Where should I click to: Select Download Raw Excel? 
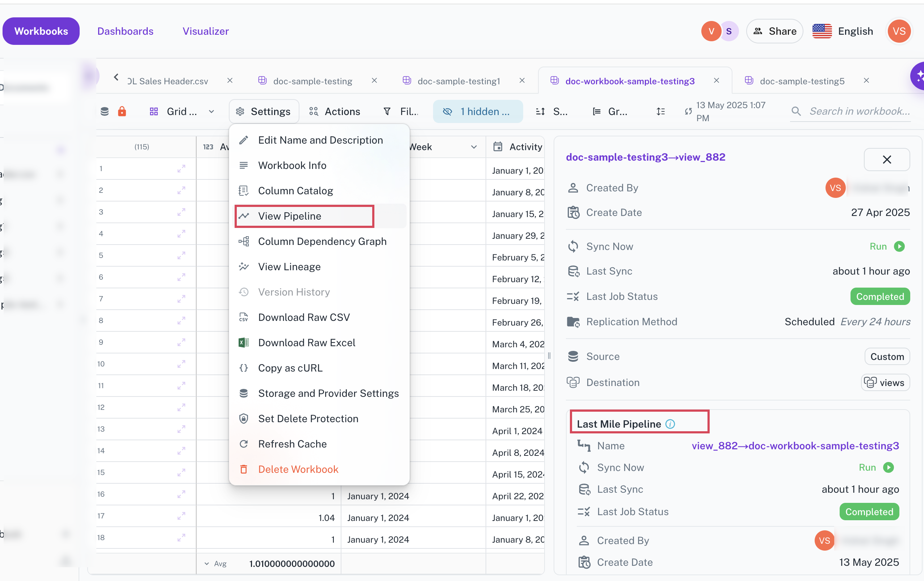pyautogui.click(x=319, y=343)
